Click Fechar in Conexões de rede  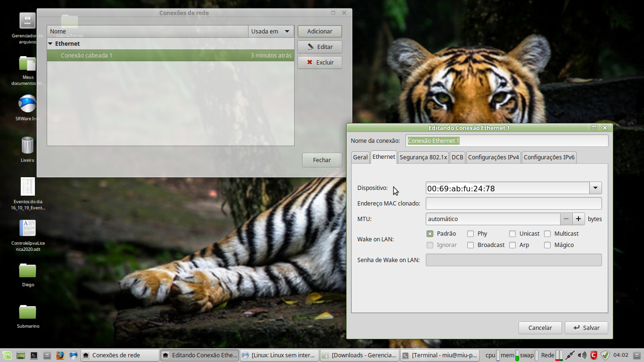point(322,160)
